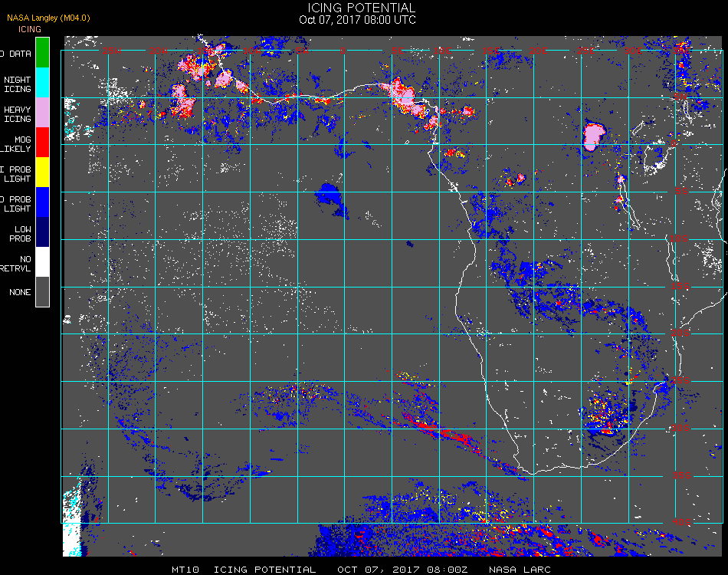Click the dark navy LOW PROB swatch
The height and width of the screenshot is (575, 728).
(43, 232)
